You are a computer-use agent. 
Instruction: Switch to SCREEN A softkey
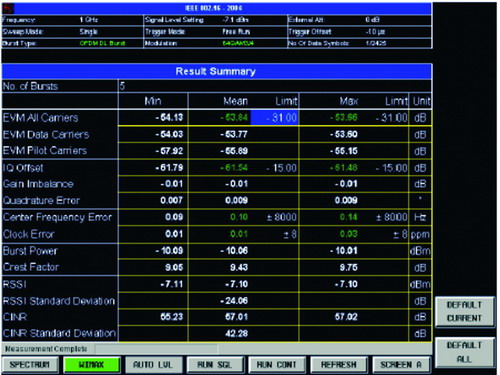(x=401, y=365)
